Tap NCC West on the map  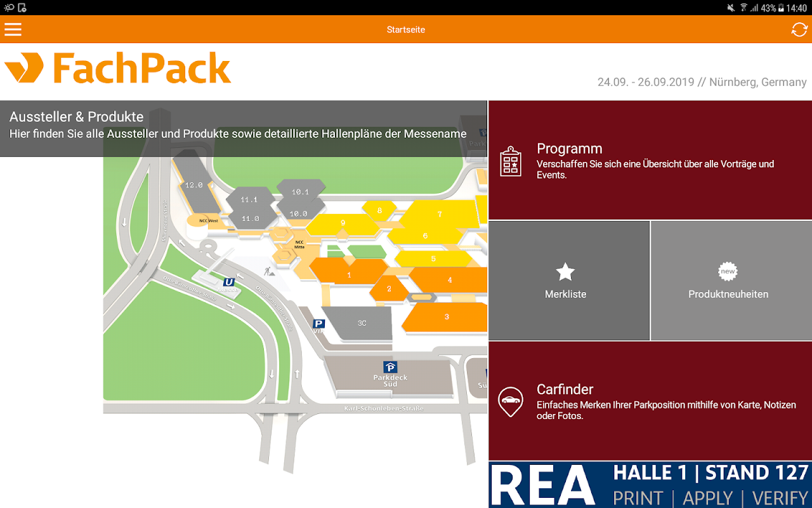coord(207,221)
